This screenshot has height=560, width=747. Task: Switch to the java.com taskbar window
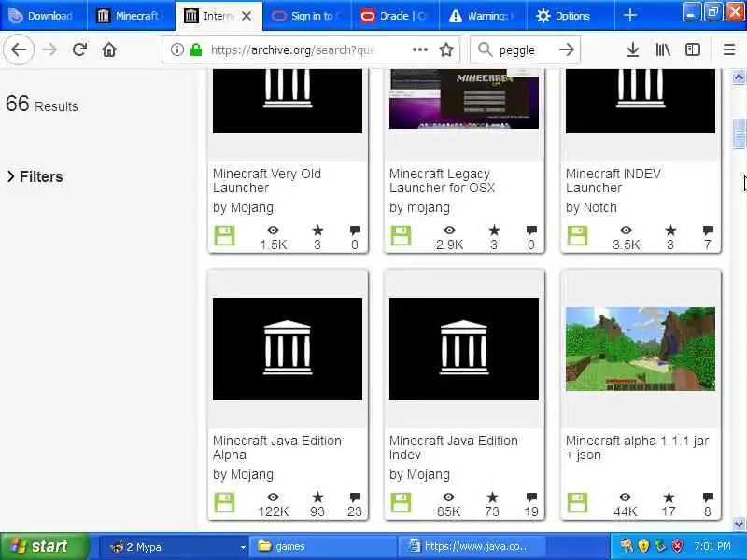click(x=472, y=547)
